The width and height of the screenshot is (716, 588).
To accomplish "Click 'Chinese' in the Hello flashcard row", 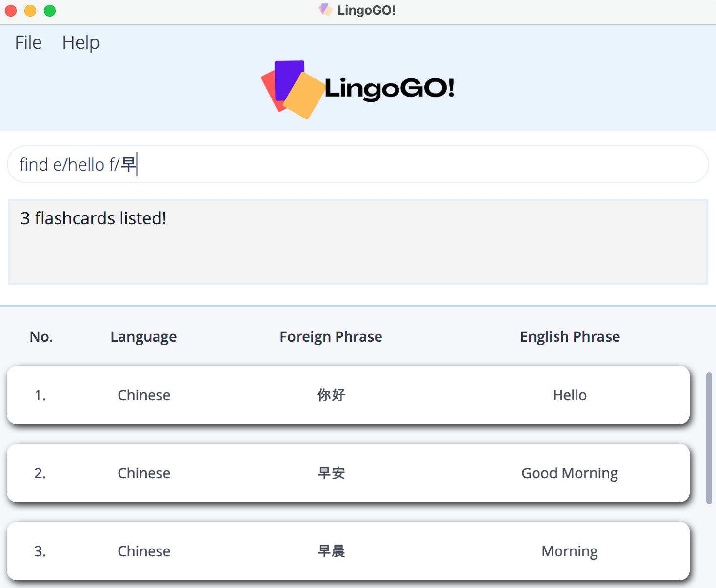I will point(144,395).
